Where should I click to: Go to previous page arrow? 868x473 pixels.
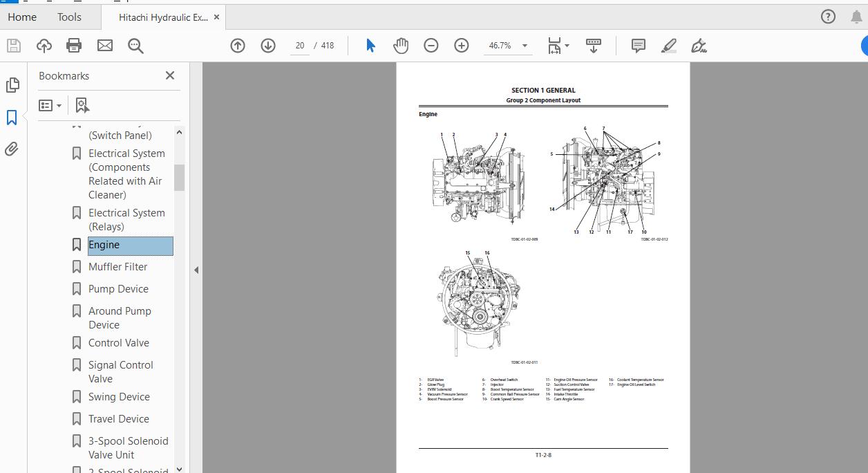tap(238, 46)
